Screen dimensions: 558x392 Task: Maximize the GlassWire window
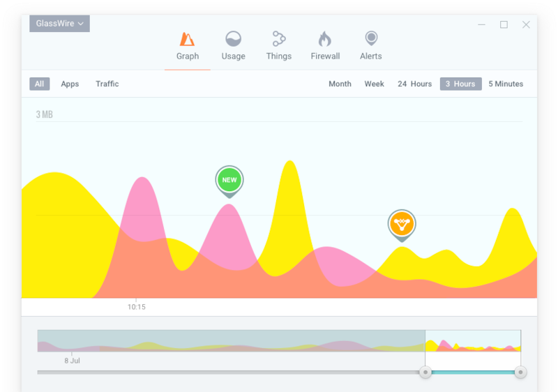tap(504, 24)
